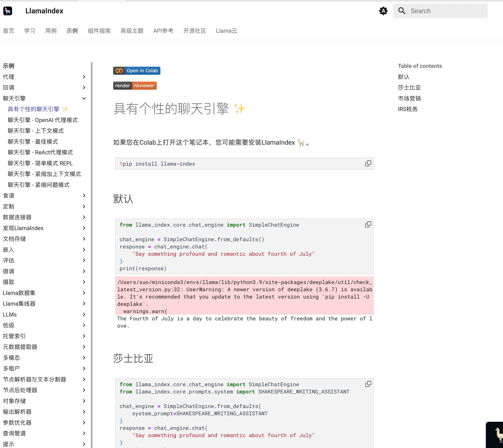Open the API参考 nav tab
Screen dimensions: 503x448
pyautogui.click(x=163, y=31)
